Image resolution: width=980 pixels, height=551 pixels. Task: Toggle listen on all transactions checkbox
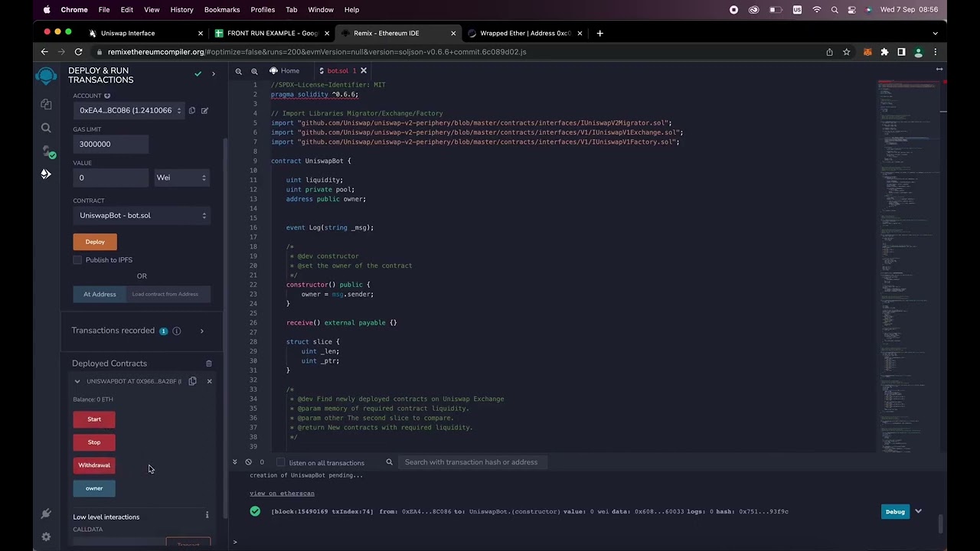(x=280, y=462)
